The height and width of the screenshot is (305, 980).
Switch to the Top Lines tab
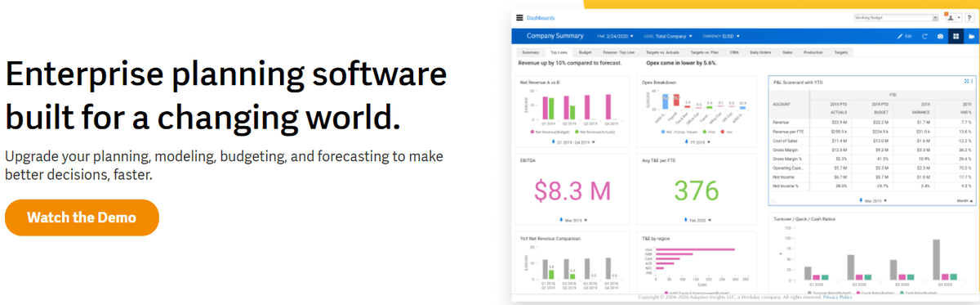[559, 52]
